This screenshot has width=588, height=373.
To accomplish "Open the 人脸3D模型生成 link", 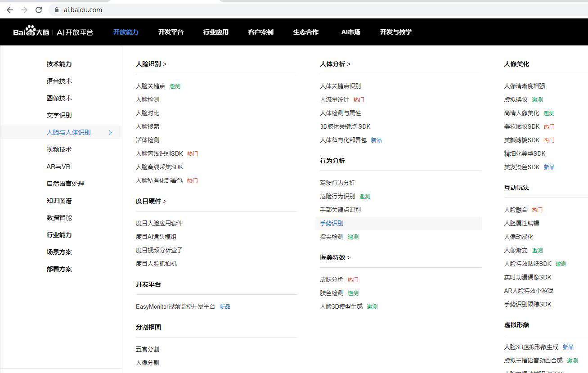I will [x=341, y=306].
